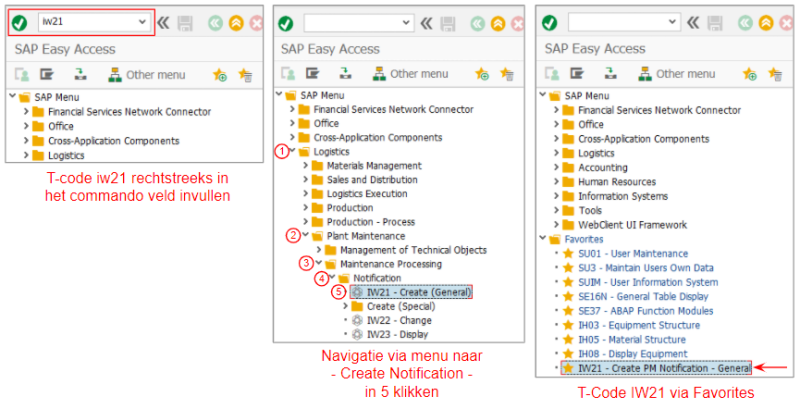Collapse the Favorites folder in right panel
This screenshot has height=409, width=800.
[x=542, y=239]
